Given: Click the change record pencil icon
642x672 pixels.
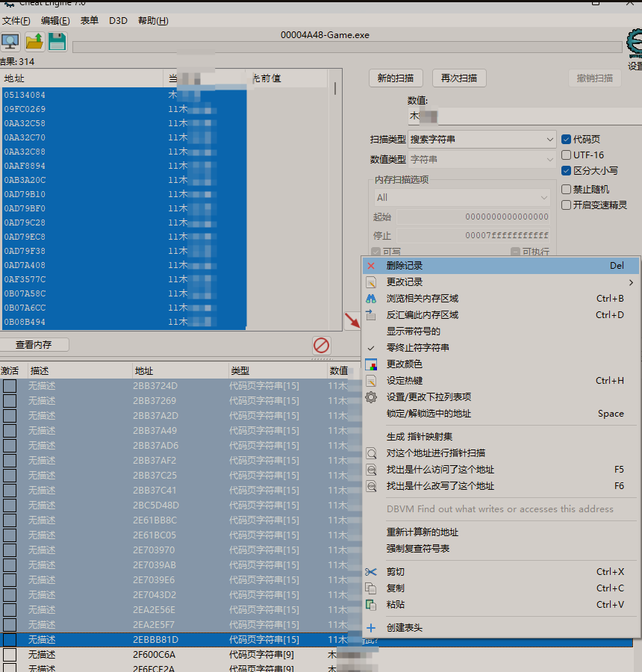Looking at the screenshot, I should (x=371, y=282).
